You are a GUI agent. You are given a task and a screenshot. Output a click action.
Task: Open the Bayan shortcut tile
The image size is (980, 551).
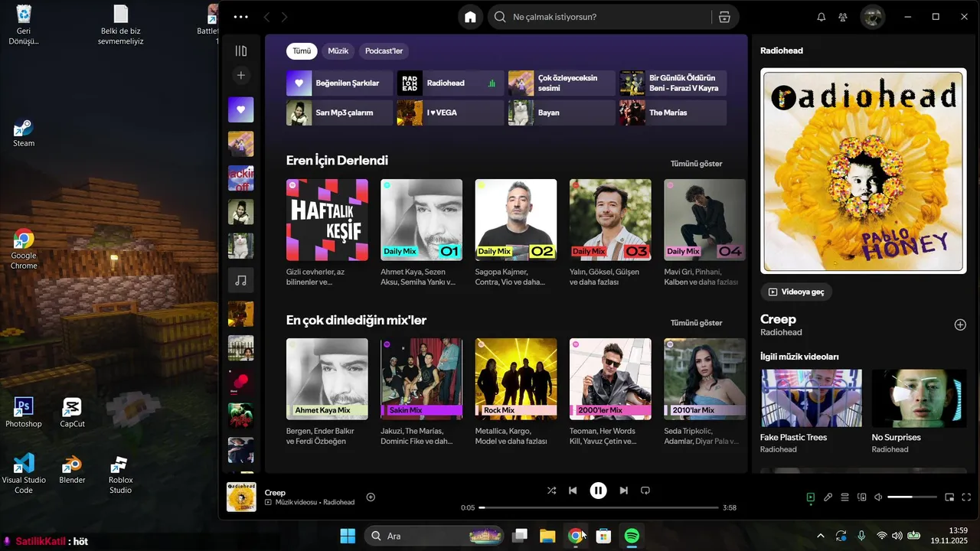pos(561,112)
